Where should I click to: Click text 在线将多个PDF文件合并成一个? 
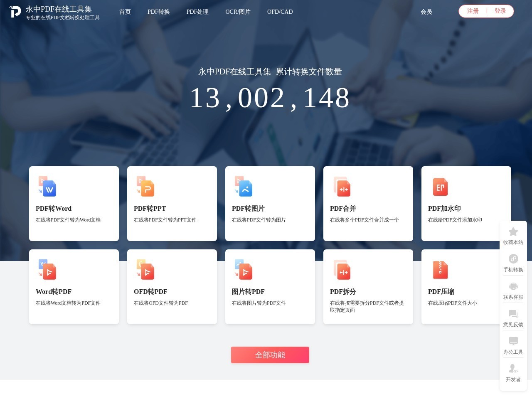pos(365,220)
